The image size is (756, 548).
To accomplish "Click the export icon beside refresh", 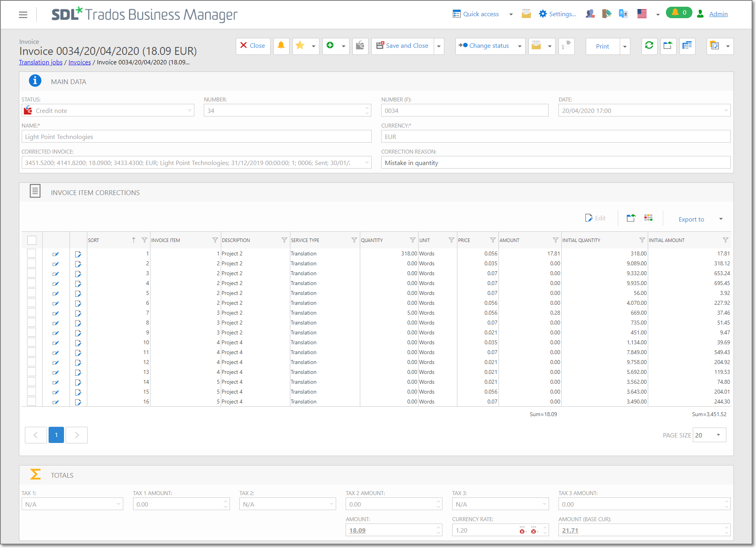I will pyautogui.click(x=668, y=46).
